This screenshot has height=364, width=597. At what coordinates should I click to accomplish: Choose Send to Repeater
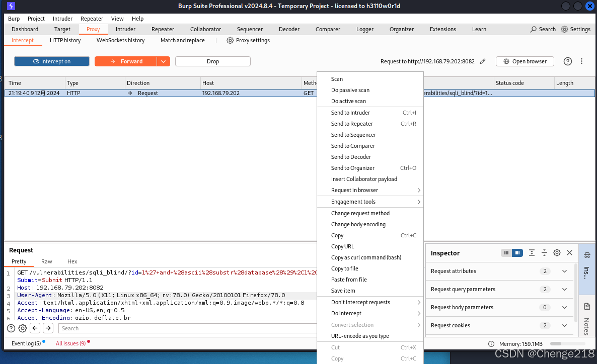coord(369,124)
